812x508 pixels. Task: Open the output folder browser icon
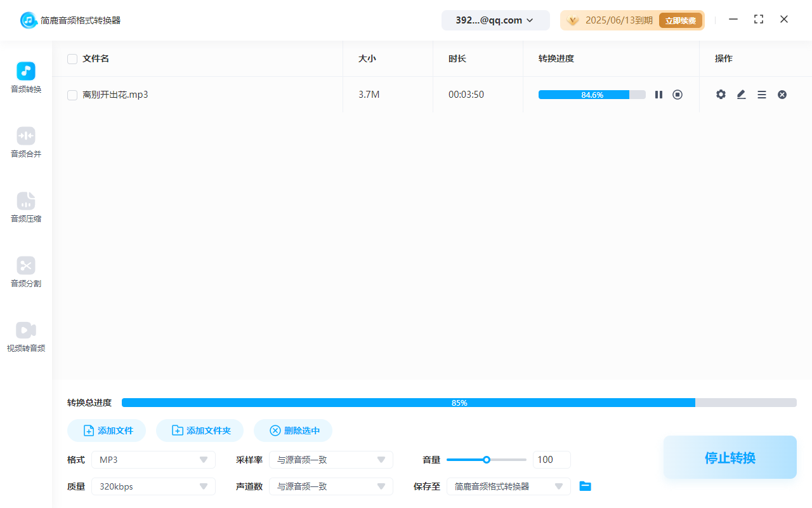tap(585, 486)
